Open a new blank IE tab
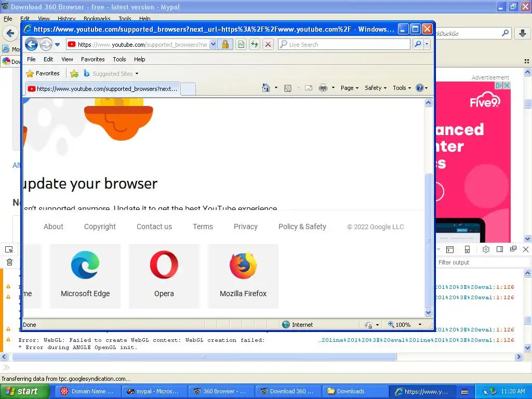532x399 pixels. coord(188,89)
